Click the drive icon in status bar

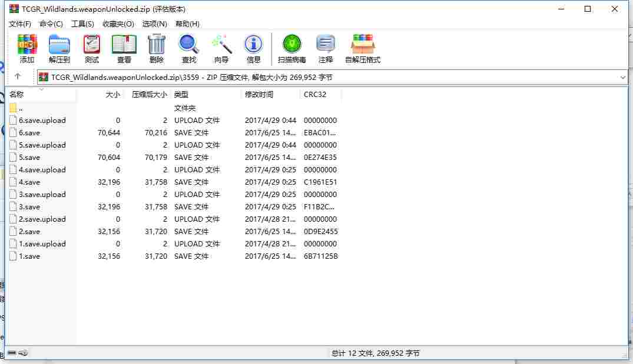coord(12,353)
